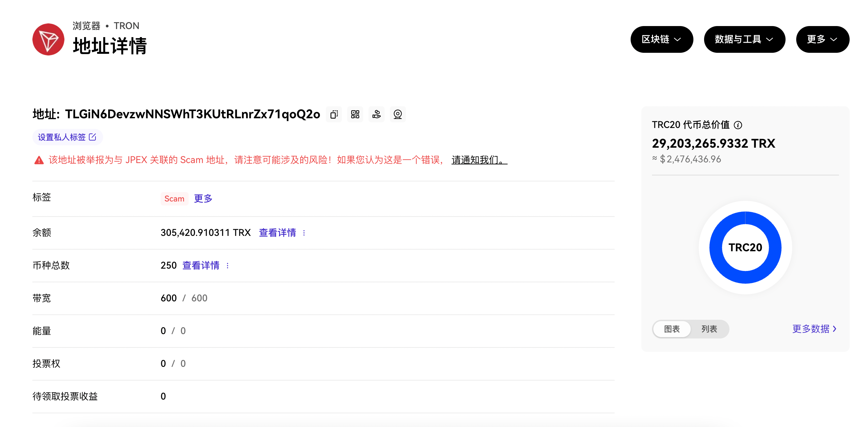The height and width of the screenshot is (427, 868).
Task: Click the address TLGiN6DevzwNNSWhT3KUtRLnrZx71qoQ2o text
Action: [192, 114]
